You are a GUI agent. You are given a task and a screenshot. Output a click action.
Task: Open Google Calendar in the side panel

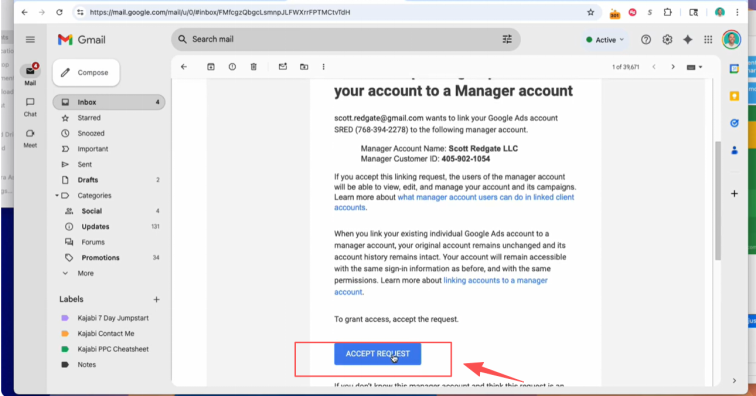(734, 69)
